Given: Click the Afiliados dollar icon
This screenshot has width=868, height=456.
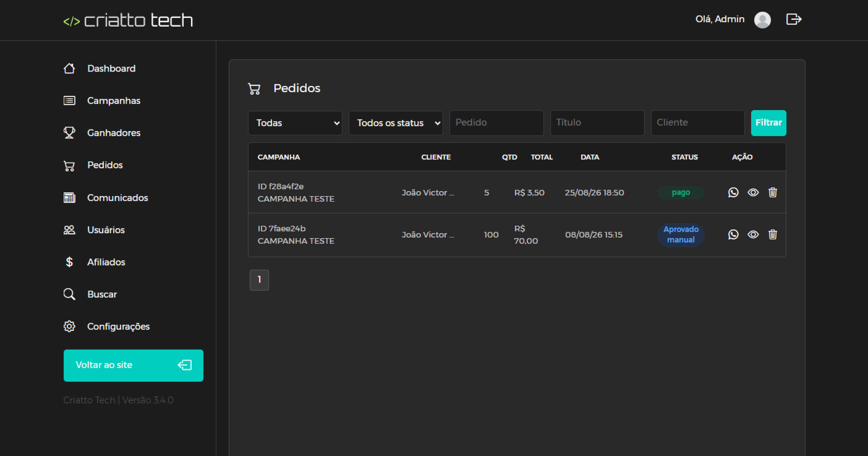Looking at the screenshot, I should pos(69,262).
